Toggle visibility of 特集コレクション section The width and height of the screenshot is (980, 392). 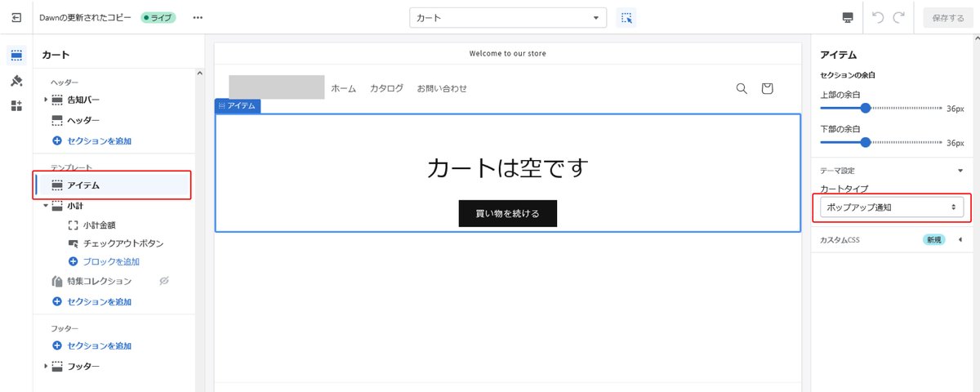[x=163, y=281]
